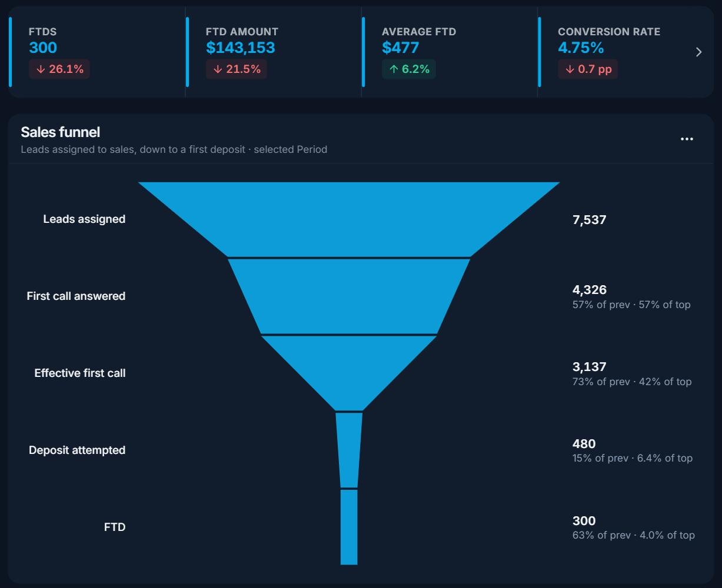Click the FTD stage label beside the funnel
Viewport: 722px width, 588px height.
point(115,527)
